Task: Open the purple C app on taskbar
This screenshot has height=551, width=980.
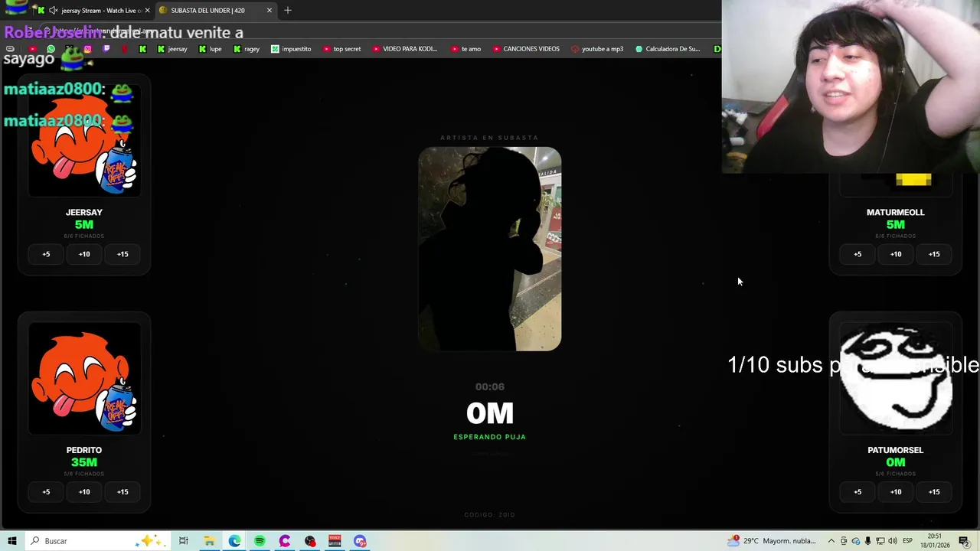Action: click(285, 541)
